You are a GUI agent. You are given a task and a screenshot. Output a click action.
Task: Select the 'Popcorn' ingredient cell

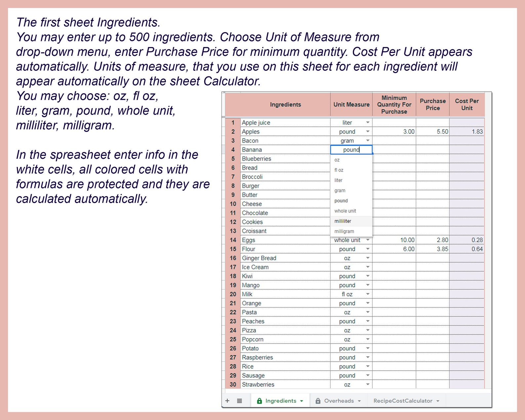pos(285,339)
